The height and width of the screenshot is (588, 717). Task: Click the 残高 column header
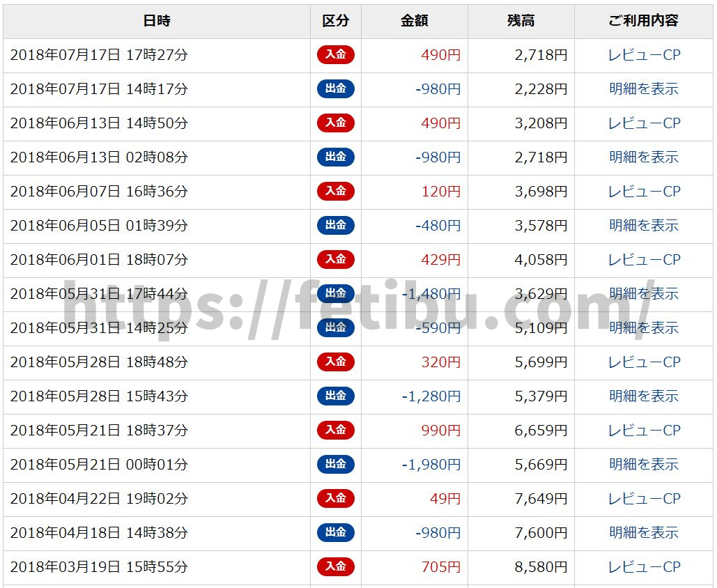(x=521, y=21)
